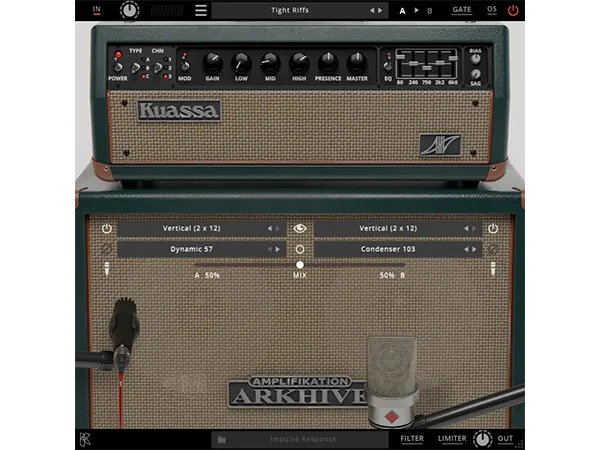Click the SAG knob
The height and width of the screenshot is (450, 600).
point(475,74)
